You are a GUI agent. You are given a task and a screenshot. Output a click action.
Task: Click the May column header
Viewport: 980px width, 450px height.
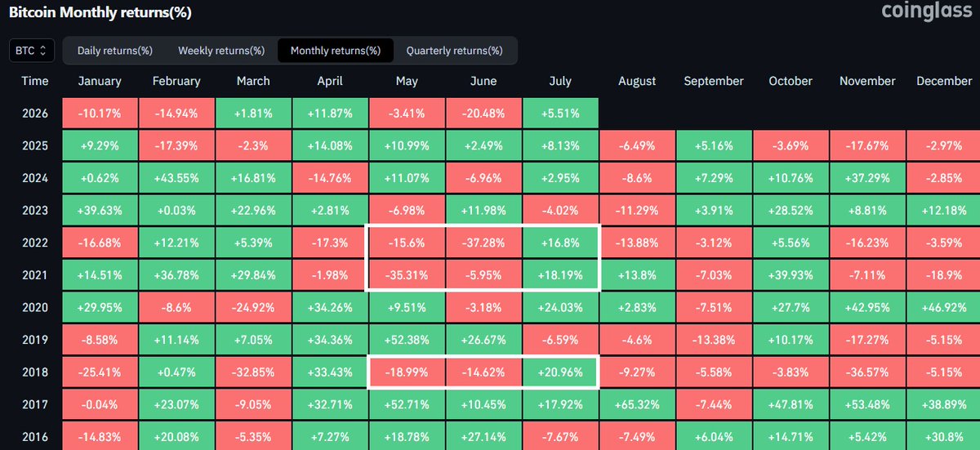coord(407,81)
